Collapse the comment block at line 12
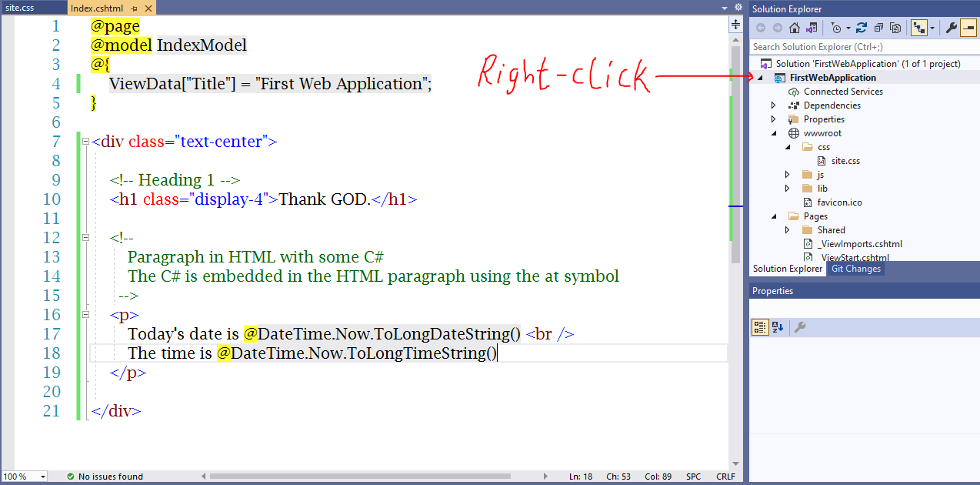 pyautogui.click(x=85, y=238)
